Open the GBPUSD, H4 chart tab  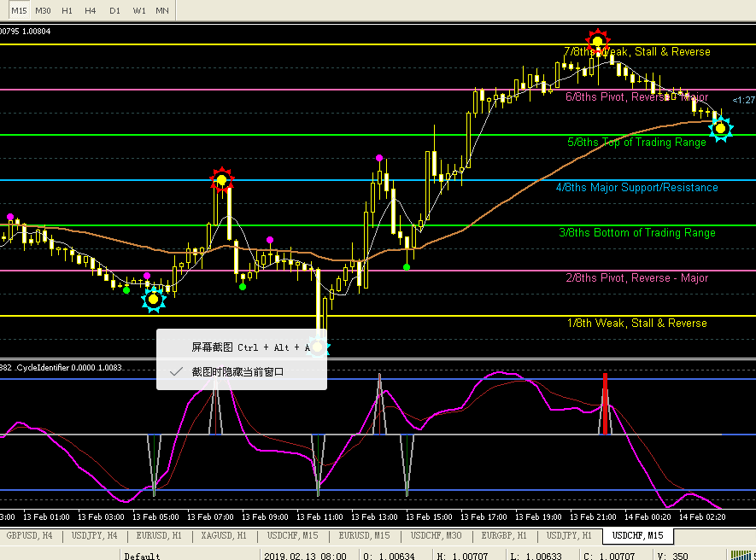pyautogui.click(x=30, y=535)
